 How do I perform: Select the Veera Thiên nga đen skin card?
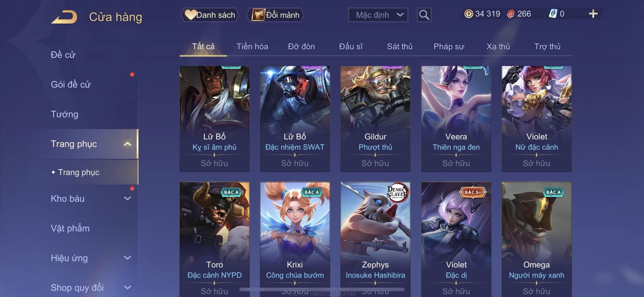pyautogui.click(x=456, y=119)
